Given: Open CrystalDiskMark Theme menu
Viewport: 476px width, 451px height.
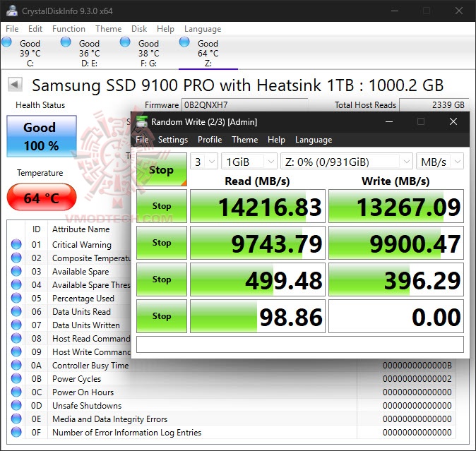Looking at the screenshot, I should coord(244,139).
